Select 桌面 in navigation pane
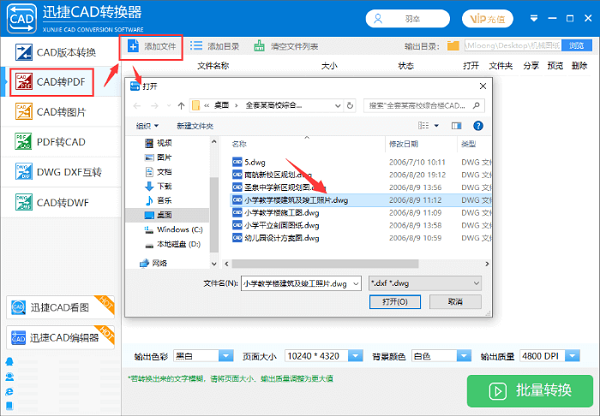 (x=167, y=215)
